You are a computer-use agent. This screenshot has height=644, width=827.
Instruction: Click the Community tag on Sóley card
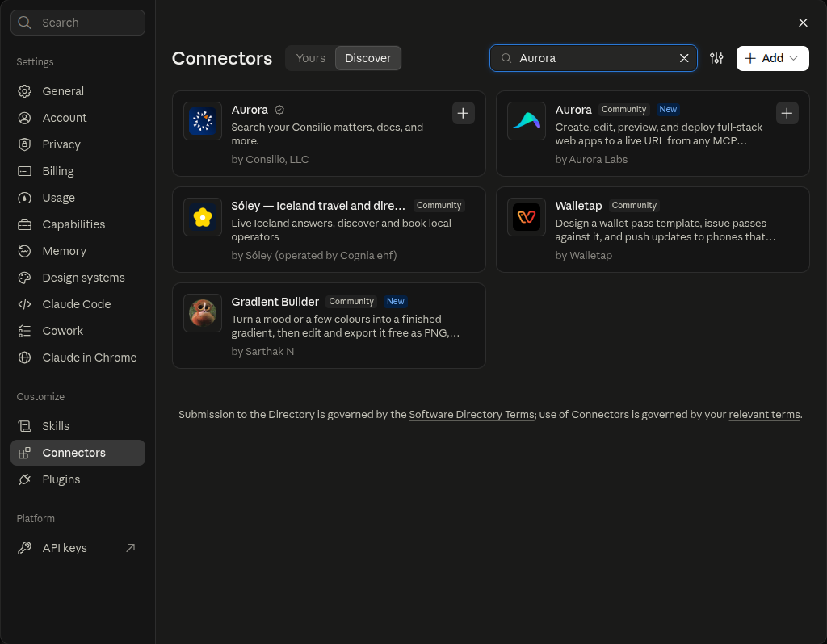click(x=439, y=205)
